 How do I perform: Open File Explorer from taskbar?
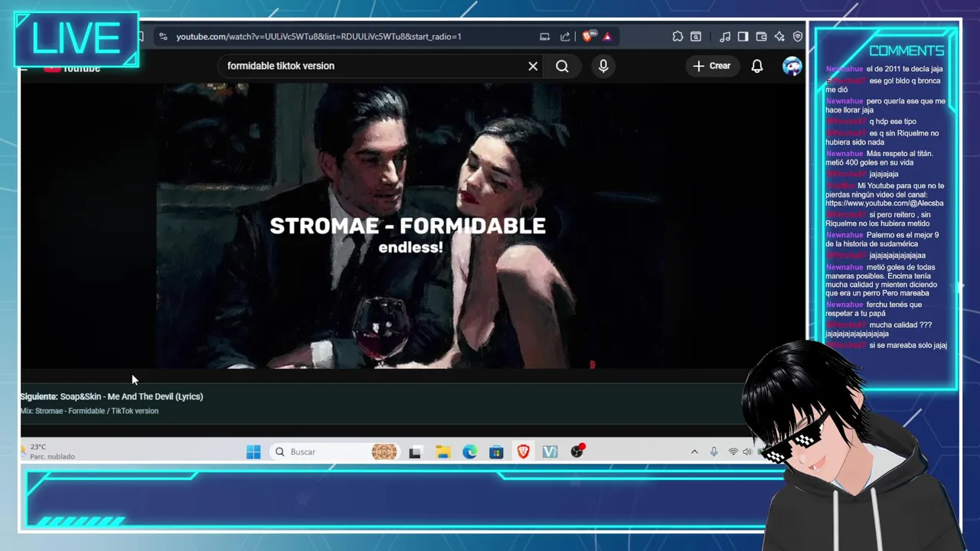443,452
